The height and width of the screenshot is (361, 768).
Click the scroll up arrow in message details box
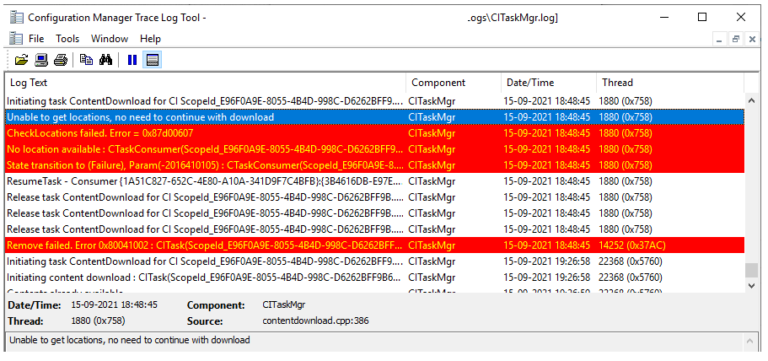click(749, 341)
